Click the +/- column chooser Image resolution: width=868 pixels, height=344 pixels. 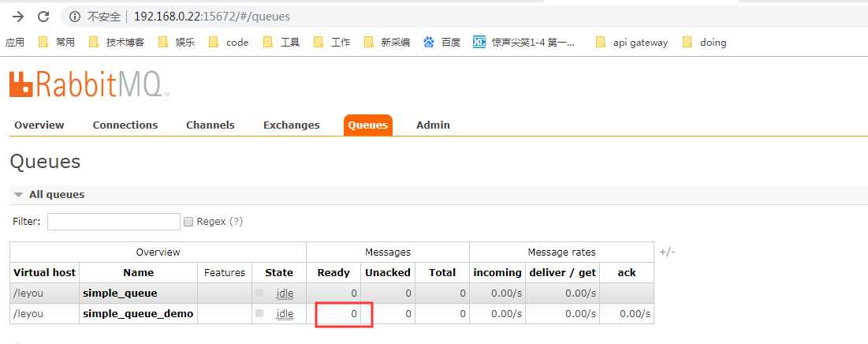(x=667, y=252)
